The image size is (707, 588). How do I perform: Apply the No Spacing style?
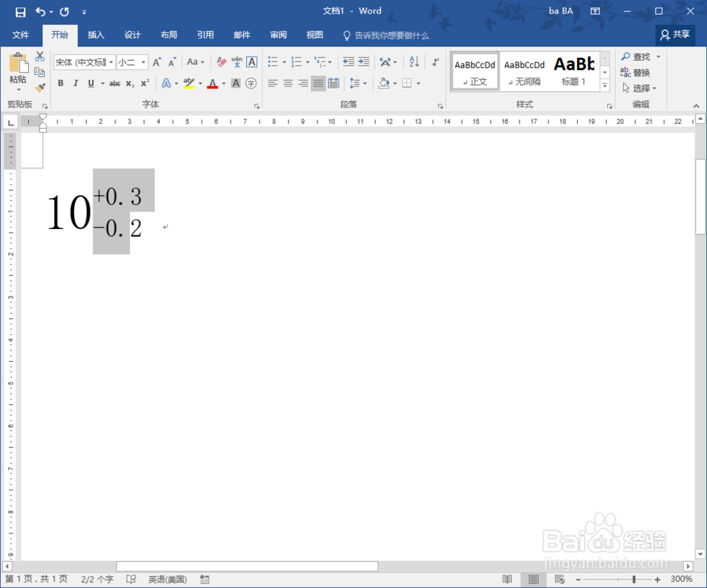525,71
